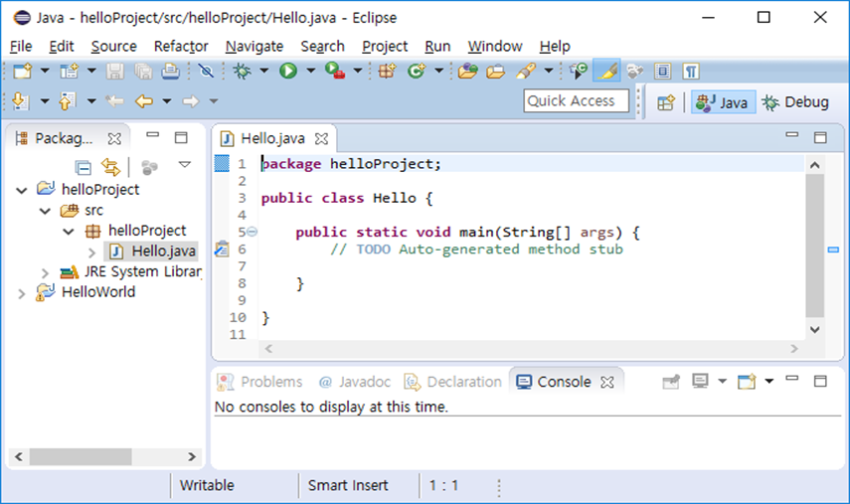This screenshot has width=850, height=504.
Task: Minimize the Console panel
Action: [x=792, y=379]
